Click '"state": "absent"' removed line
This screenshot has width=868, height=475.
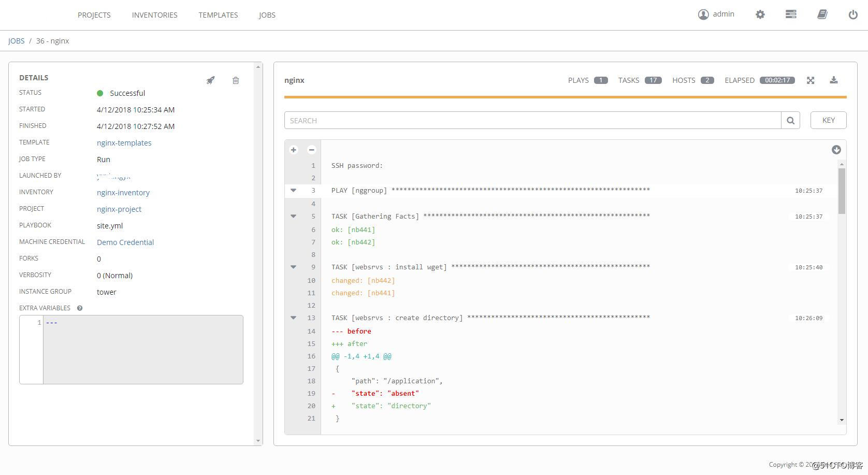385,393
